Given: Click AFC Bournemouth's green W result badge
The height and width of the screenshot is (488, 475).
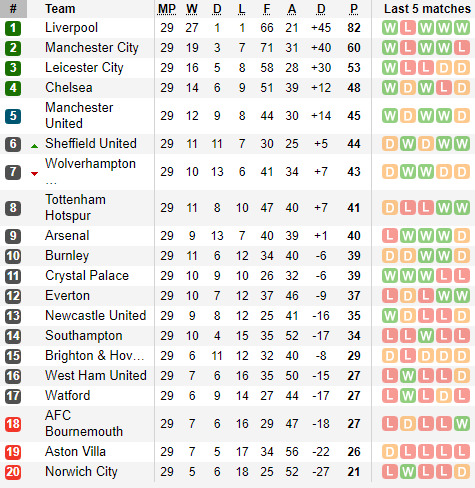Looking at the screenshot, I should pos(462,424).
